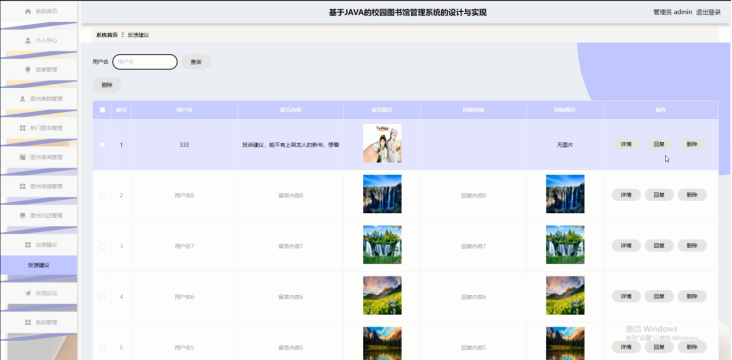Click the 操作 column header
This screenshot has height=360, width=732.
(661, 110)
